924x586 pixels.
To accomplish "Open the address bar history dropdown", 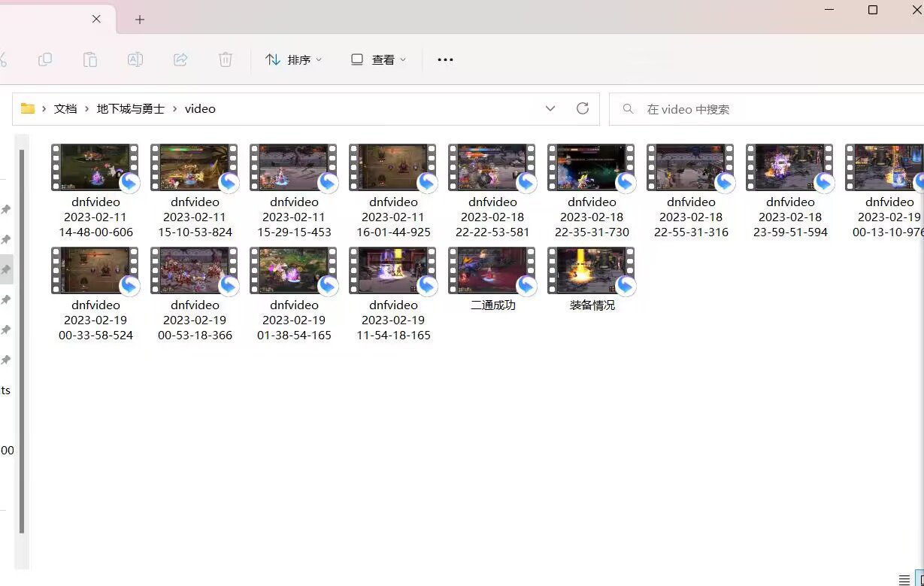I will [550, 108].
